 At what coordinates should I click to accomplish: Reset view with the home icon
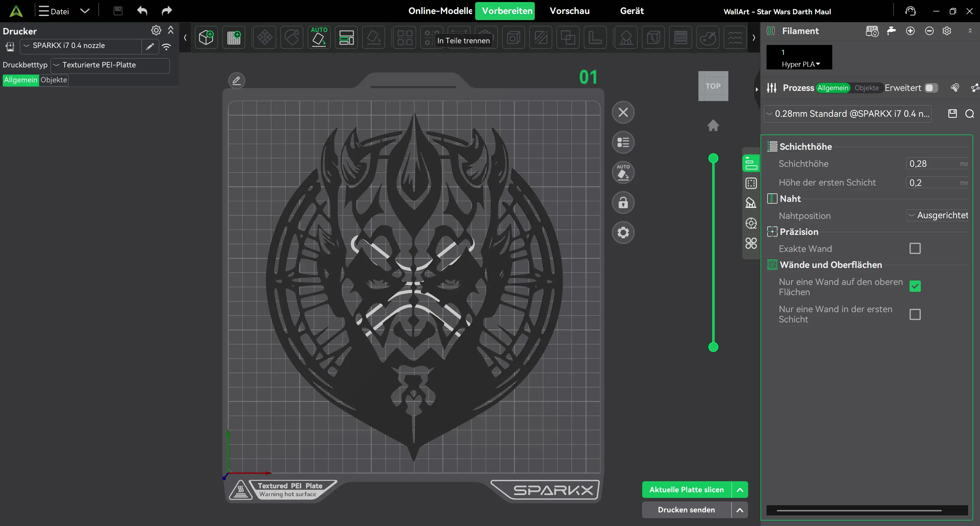pyautogui.click(x=713, y=125)
